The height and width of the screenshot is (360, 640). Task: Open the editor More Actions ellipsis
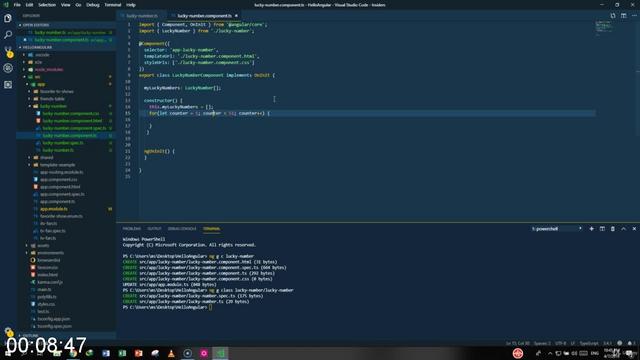click(634, 16)
